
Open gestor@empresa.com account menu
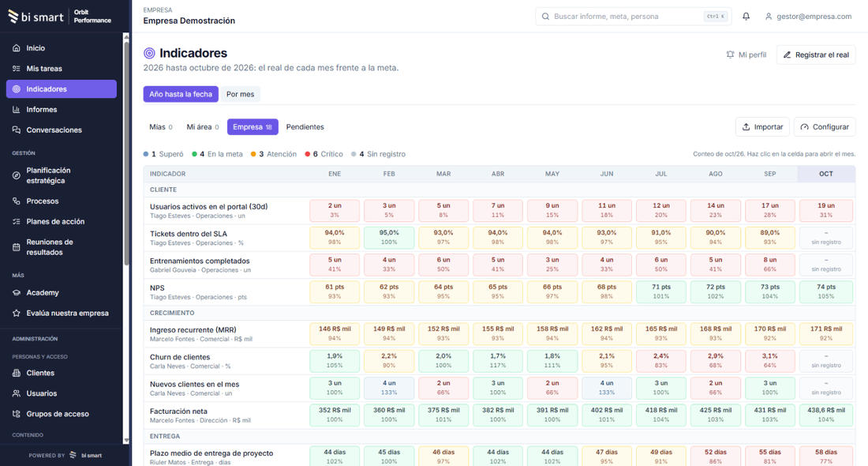pos(808,17)
